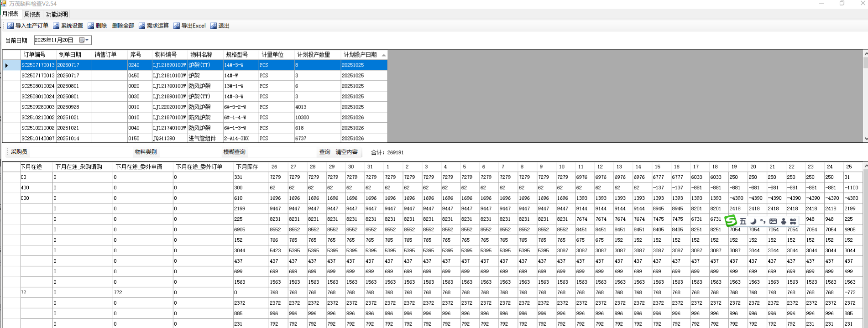Click the app icon in the title bar
Viewport: 868px width, 328px height.
tap(3, 4)
